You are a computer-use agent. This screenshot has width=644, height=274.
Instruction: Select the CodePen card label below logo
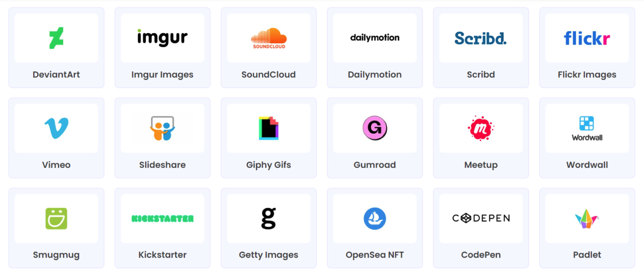(481, 255)
